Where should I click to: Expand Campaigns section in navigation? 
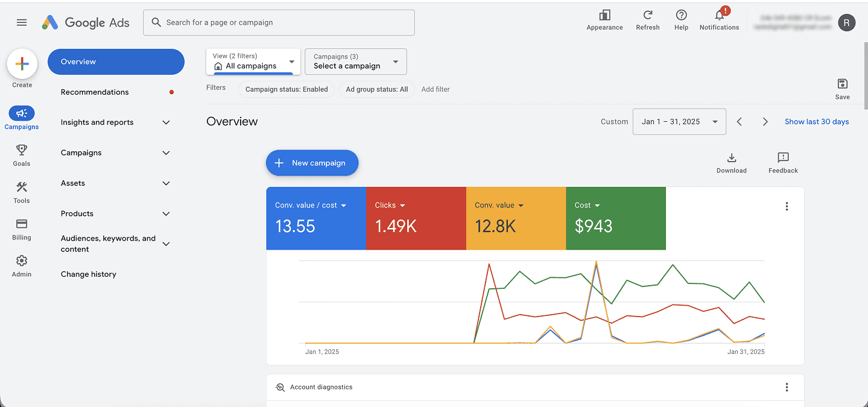tap(166, 153)
